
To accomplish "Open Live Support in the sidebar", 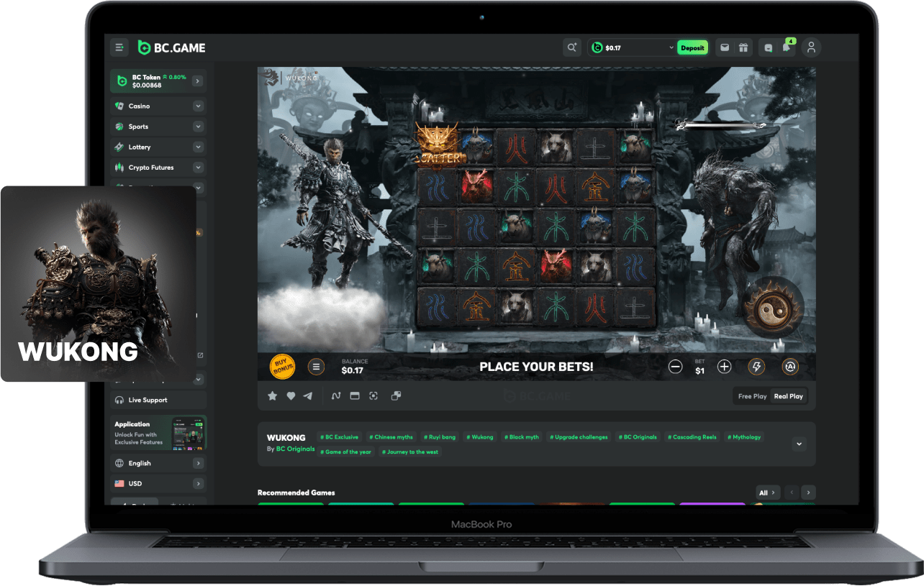I will click(x=148, y=400).
